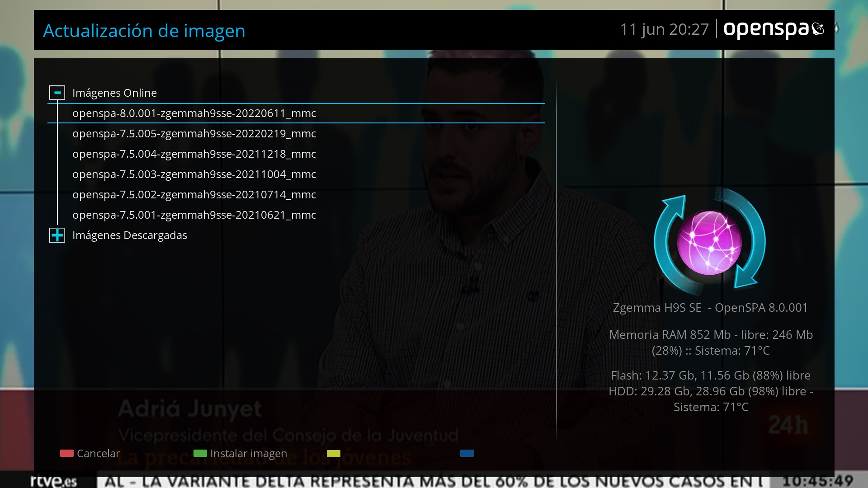This screenshot has height=488, width=868.
Task: Click the Imágenes Online heading text
Action: pos(114,93)
